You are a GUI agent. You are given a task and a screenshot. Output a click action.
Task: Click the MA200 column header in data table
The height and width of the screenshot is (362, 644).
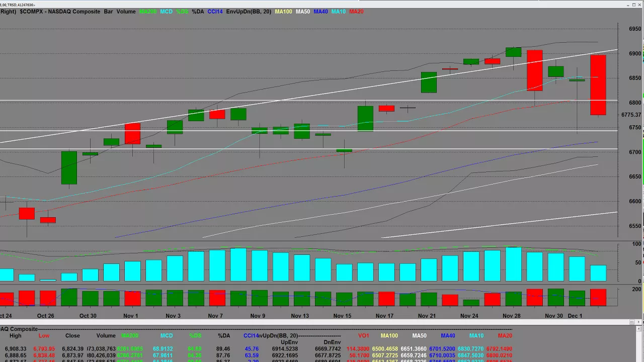(130, 336)
